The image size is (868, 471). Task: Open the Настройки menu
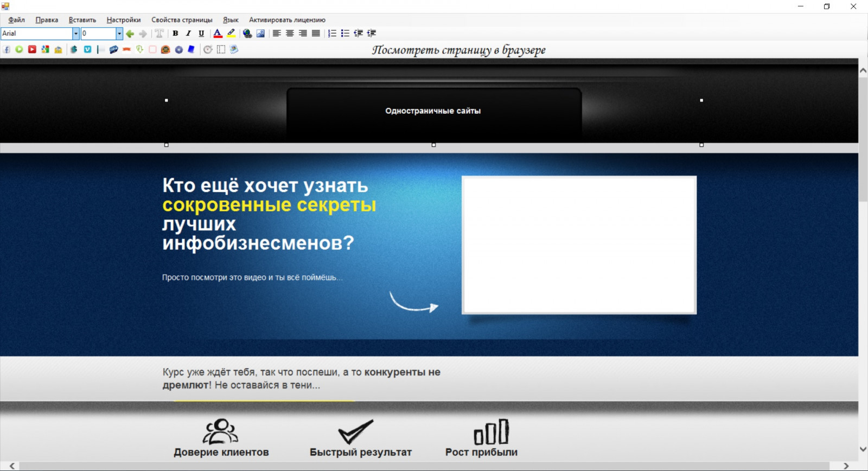tap(124, 20)
